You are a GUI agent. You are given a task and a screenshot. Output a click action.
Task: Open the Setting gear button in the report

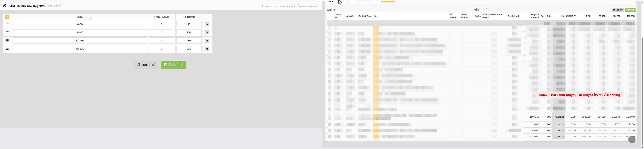coord(618,10)
